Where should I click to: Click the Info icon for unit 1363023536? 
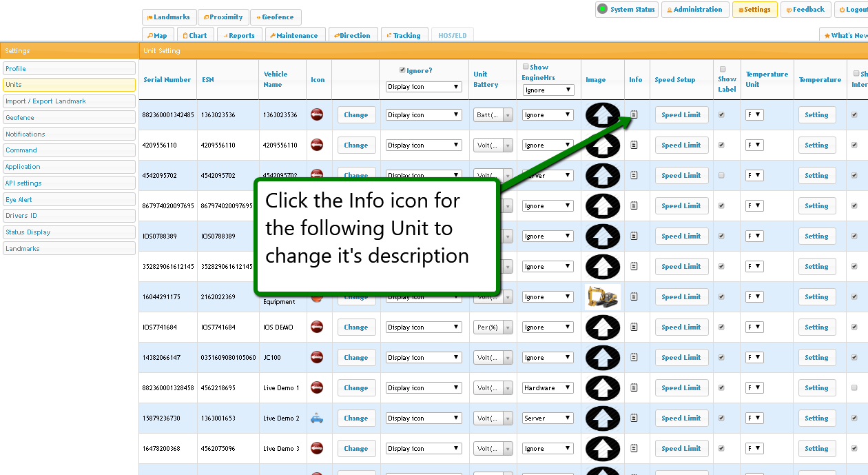tap(634, 115)
